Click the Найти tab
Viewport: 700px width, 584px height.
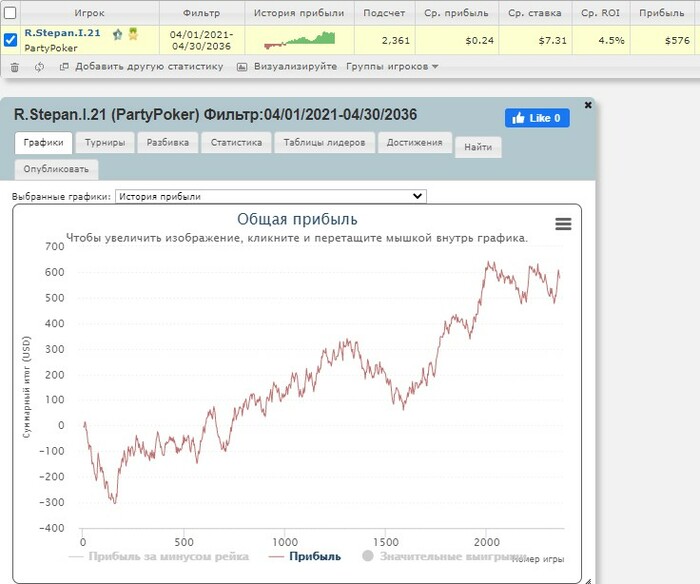coord(478,147)
